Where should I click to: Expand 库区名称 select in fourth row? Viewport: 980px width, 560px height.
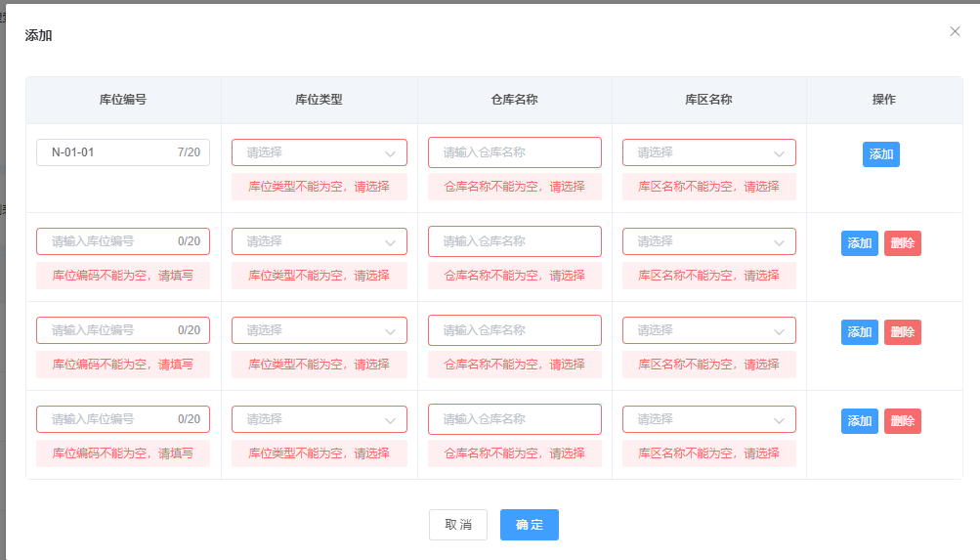click(x=708, y=419)
